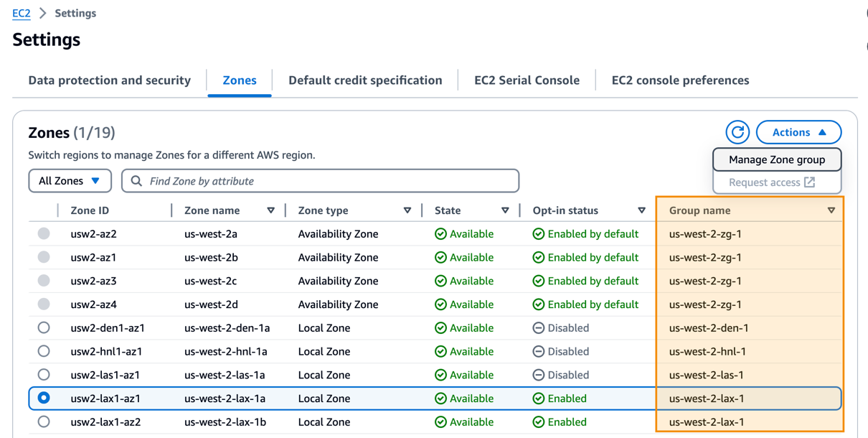The width and height of the screenshot is (868, 438).
Task: Select radio button for usw2-den1-az1
Action: (44, 327)
